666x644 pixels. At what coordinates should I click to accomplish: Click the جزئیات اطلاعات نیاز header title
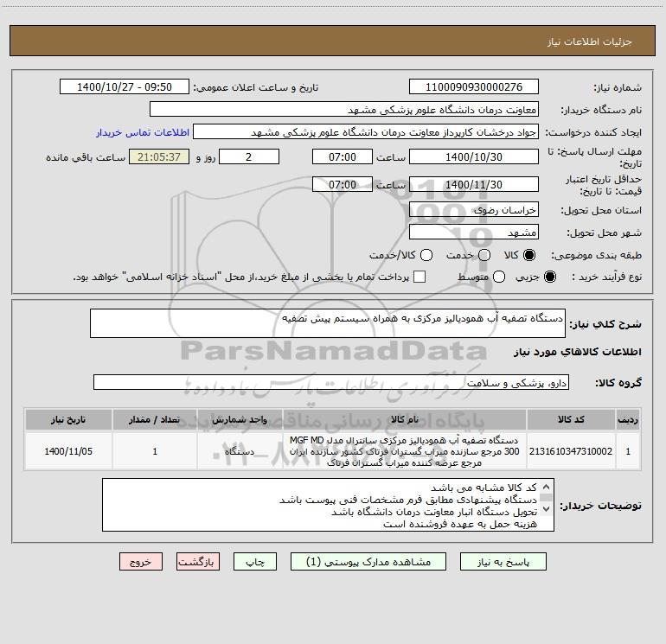click(x=590, y=41)
